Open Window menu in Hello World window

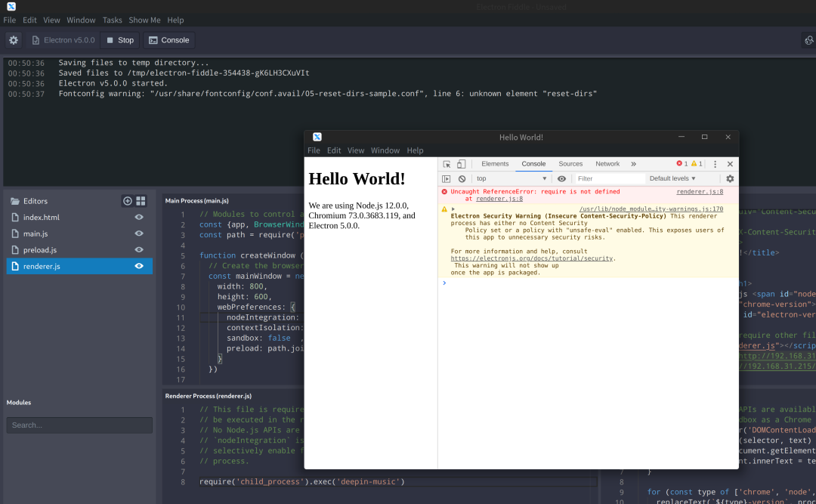385,150
